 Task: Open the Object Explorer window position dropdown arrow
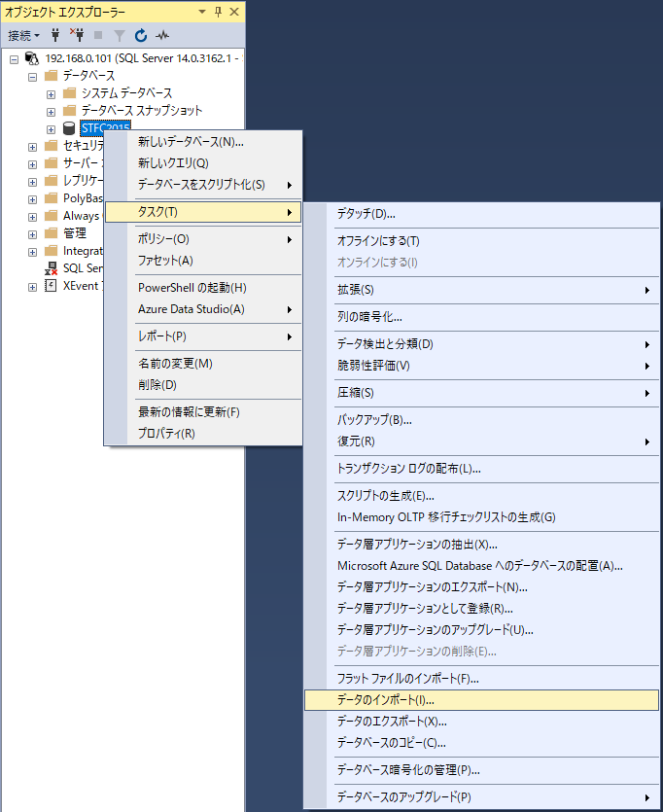[x=201, y=12]
